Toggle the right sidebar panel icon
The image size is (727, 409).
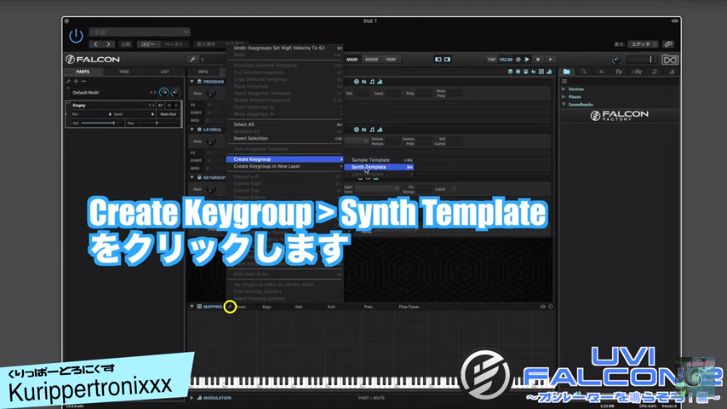coord(447,59)
